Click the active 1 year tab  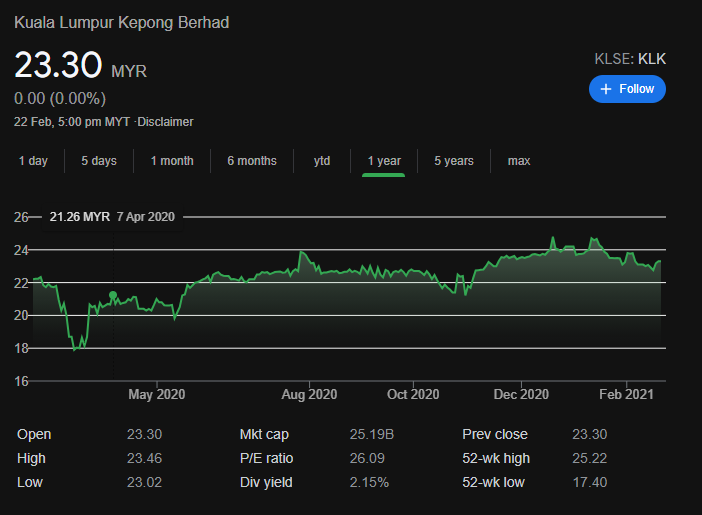[x=384, y=161]
